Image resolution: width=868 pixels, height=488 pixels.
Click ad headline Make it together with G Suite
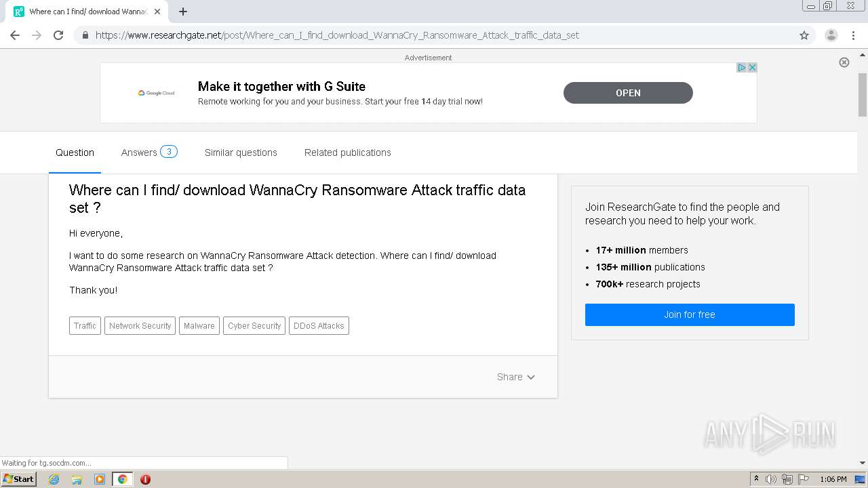click(x=281, y=87)
